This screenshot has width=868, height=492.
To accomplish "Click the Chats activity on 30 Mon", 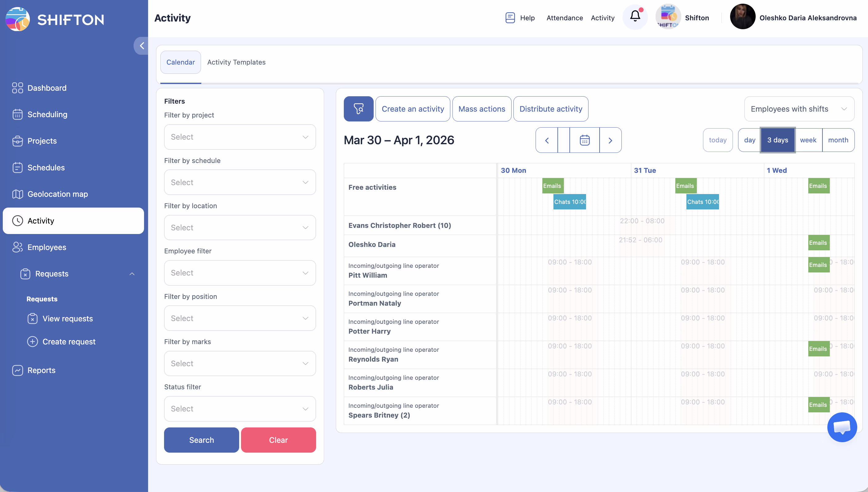I will pyautogui.click(x=569, y=202).
